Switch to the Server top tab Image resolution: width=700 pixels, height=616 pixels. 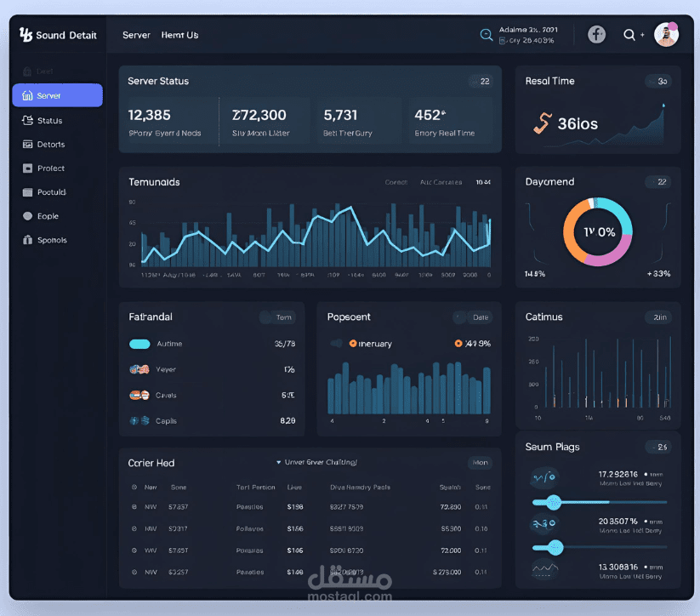[136, 35]
